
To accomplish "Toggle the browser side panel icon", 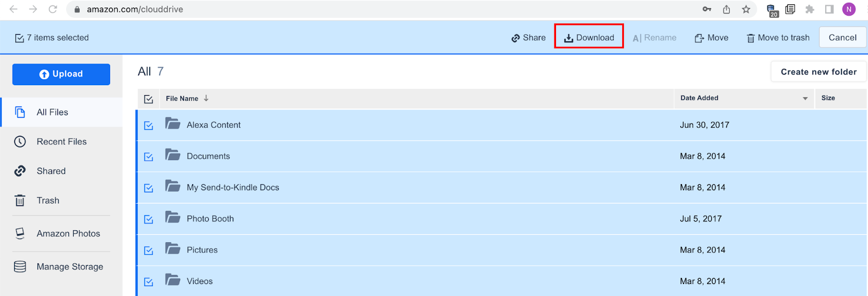I will (x=829, y=9).
